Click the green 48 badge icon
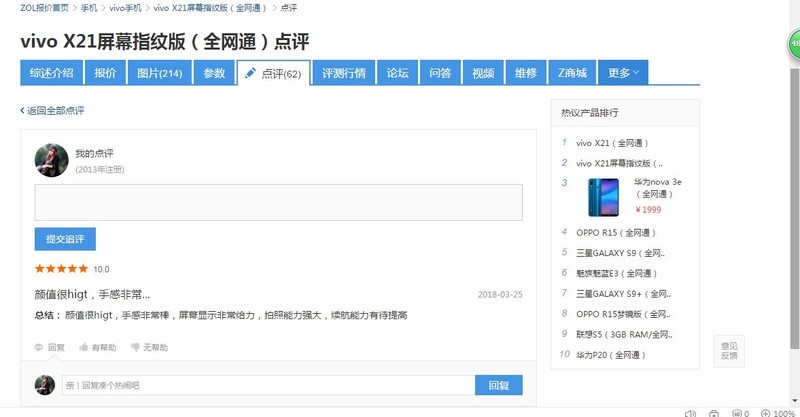Screen dimensions: 800x417 (x=793, y=44)
